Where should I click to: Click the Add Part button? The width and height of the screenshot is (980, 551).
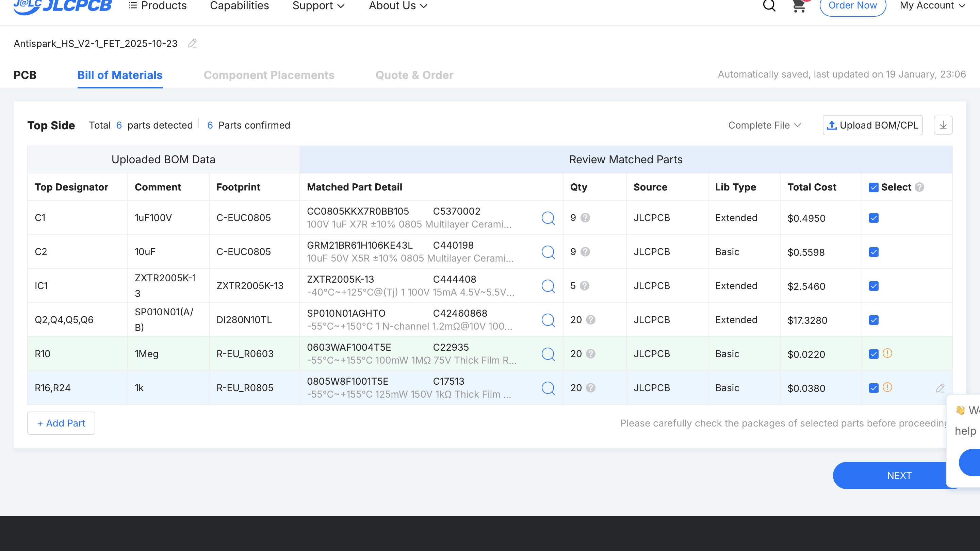[61, 423]
